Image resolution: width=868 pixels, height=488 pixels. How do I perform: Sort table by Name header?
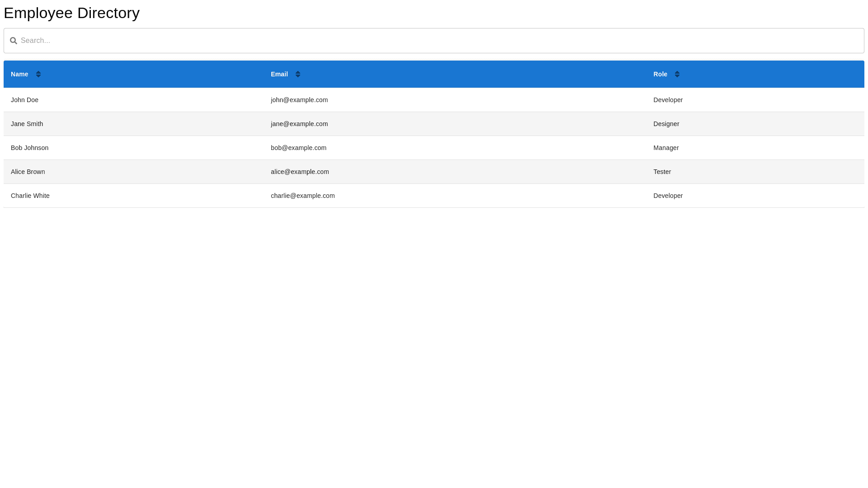(x=19, y=74)
